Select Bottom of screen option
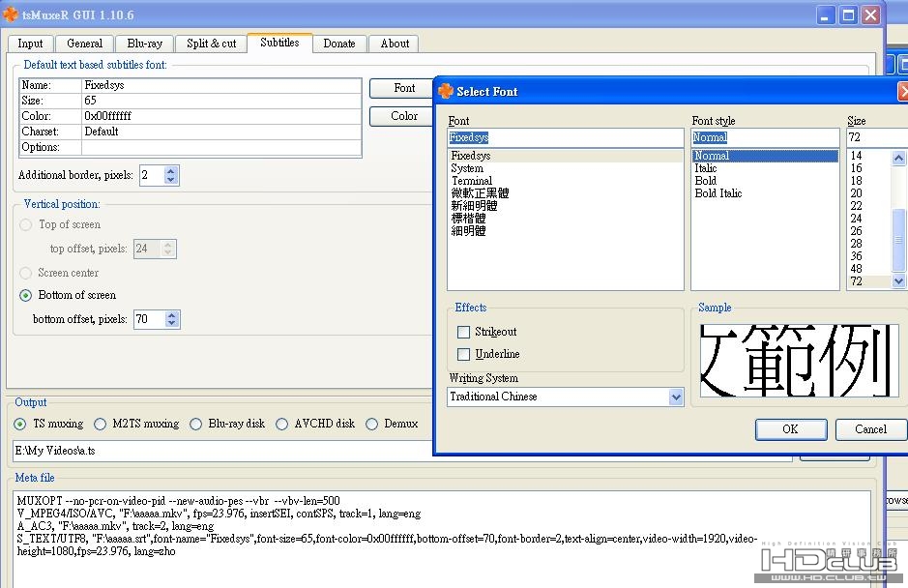908x588 pixels. click(68, 295)
